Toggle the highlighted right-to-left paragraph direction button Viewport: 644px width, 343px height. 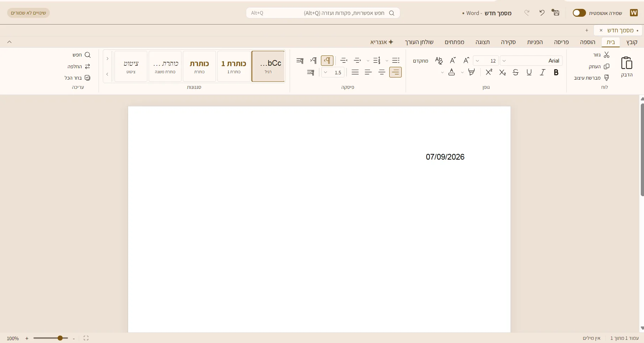point(327,60)
